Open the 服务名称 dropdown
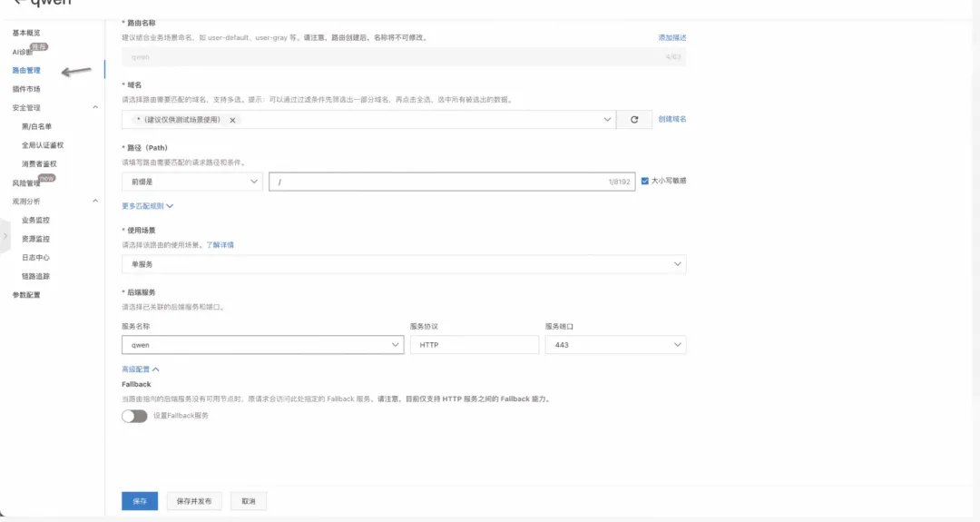The width and height of the screenshot is (980, 522). 262,344
